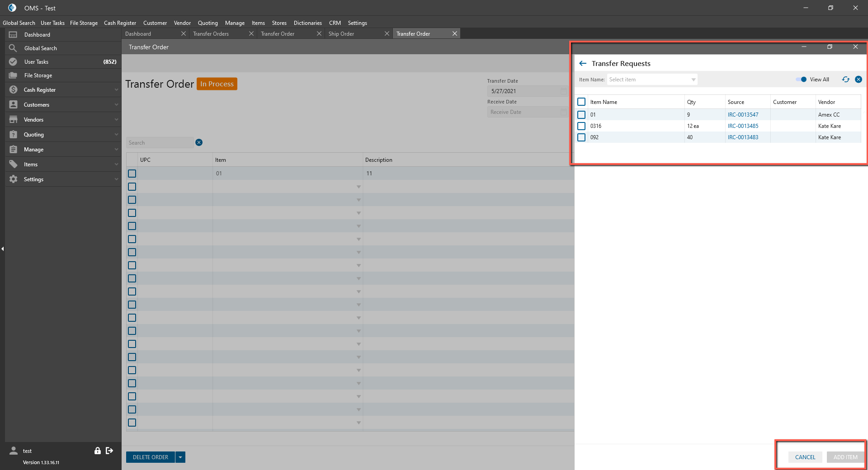Image resolution: width=868 pixels, height=470 pixels.
Task: Log out using the exit icon
Action: point(109,451)
